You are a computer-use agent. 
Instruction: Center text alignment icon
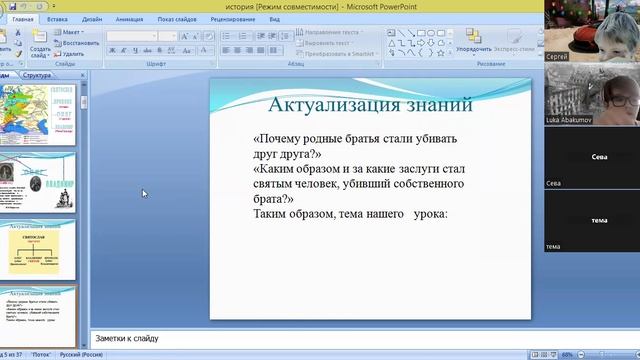click(237, 50)
